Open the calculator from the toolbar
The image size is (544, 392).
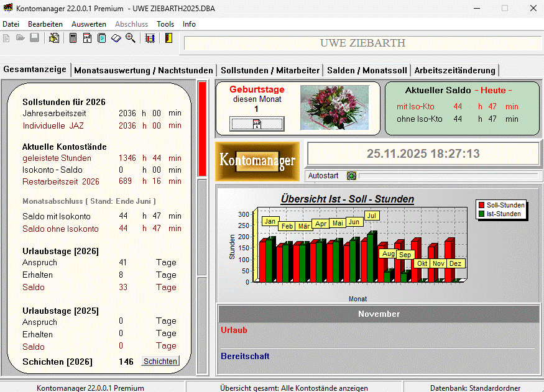click(x=73, y=39)
